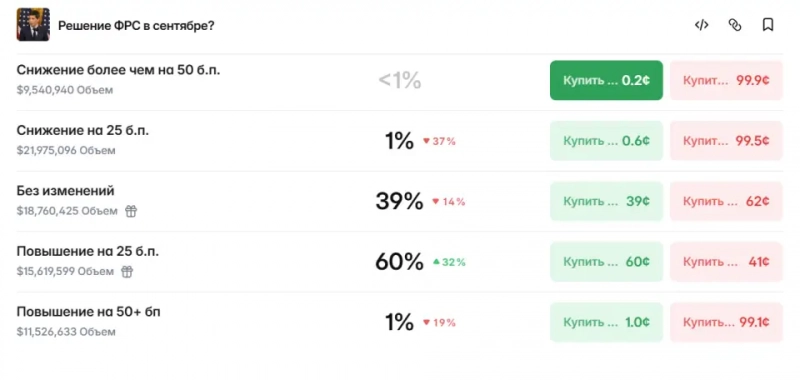Buy Yes at 39¢ for Без изменений
This screenshot has width=800, height=380.
606,201
